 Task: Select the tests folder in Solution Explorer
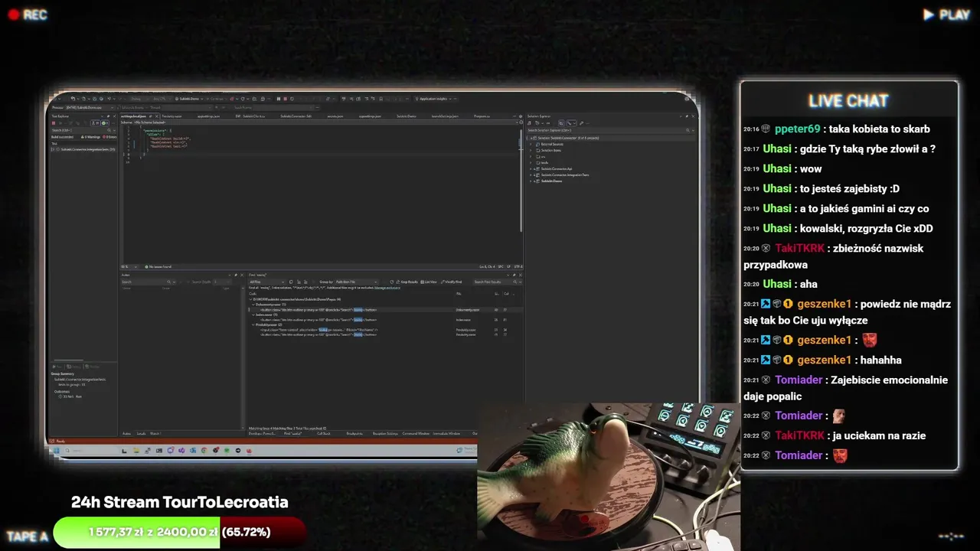[x=544, y=162]
